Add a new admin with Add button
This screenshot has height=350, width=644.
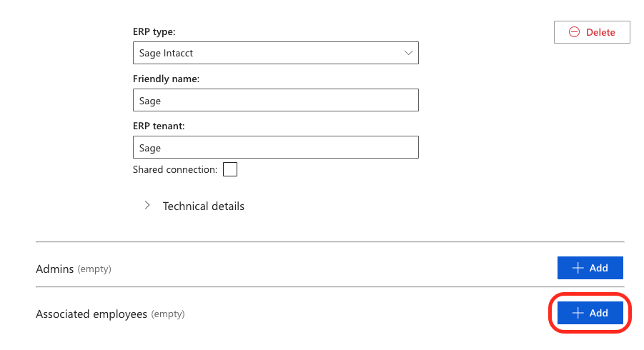[590, 268]
